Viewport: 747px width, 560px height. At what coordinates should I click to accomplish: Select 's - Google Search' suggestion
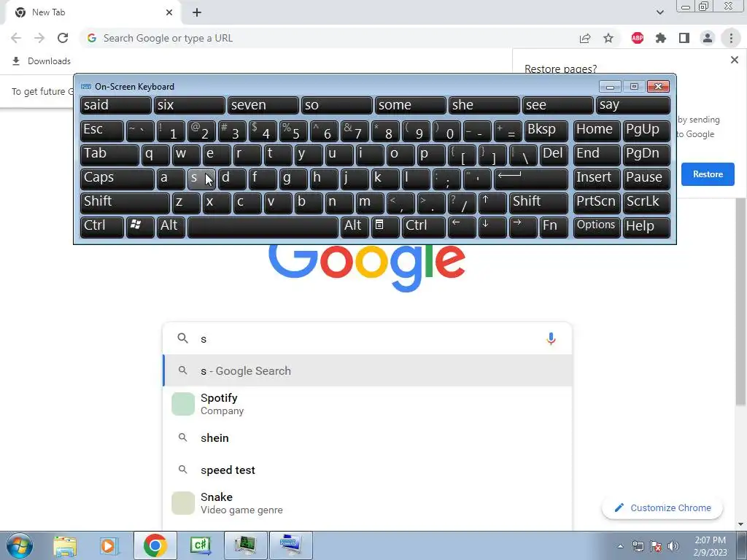click(x=367, y=370)
